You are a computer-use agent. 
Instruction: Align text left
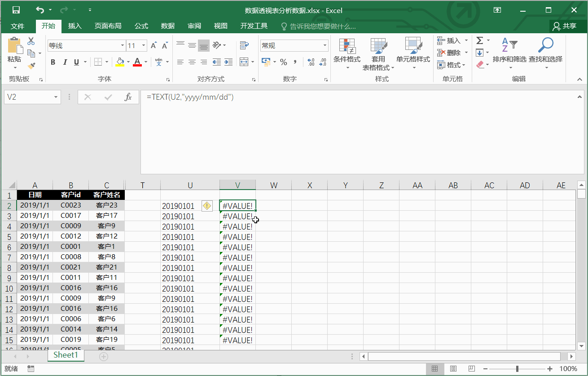point(180,62)
